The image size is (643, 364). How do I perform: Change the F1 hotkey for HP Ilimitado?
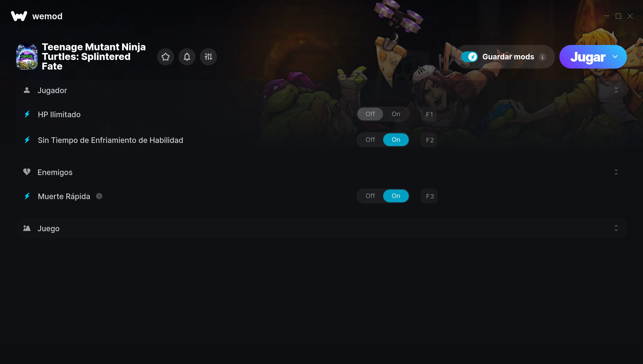coord(429,114)
